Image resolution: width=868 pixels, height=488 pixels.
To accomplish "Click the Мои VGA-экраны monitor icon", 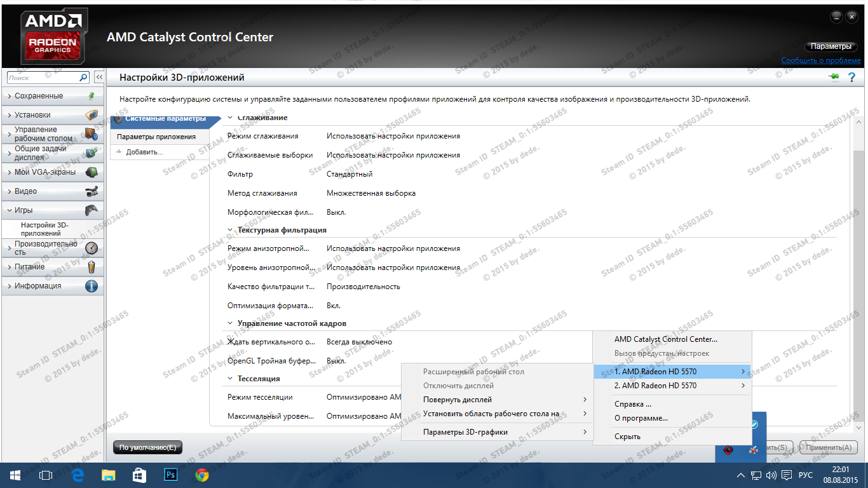I will tap(92, 172).
